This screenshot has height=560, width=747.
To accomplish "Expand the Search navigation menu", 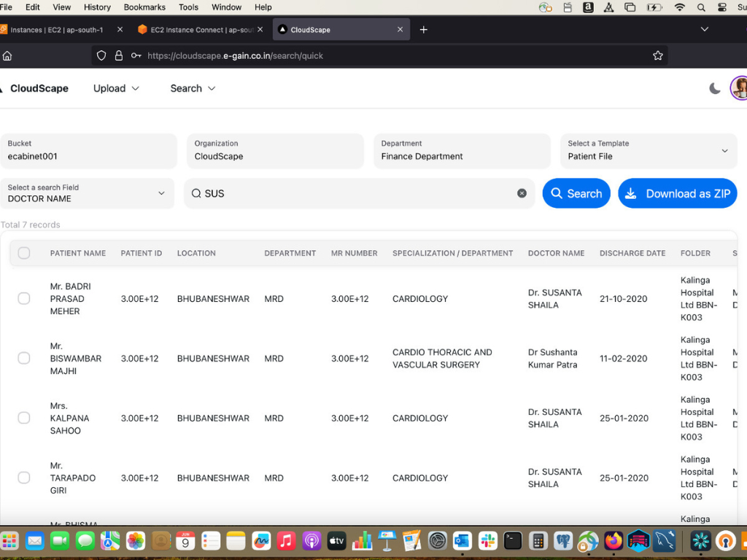I will pyautogui.click(x=193, y=88).
